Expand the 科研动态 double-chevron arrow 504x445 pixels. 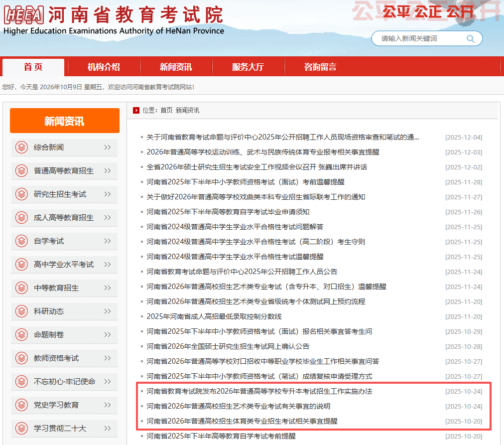[108, 311]
